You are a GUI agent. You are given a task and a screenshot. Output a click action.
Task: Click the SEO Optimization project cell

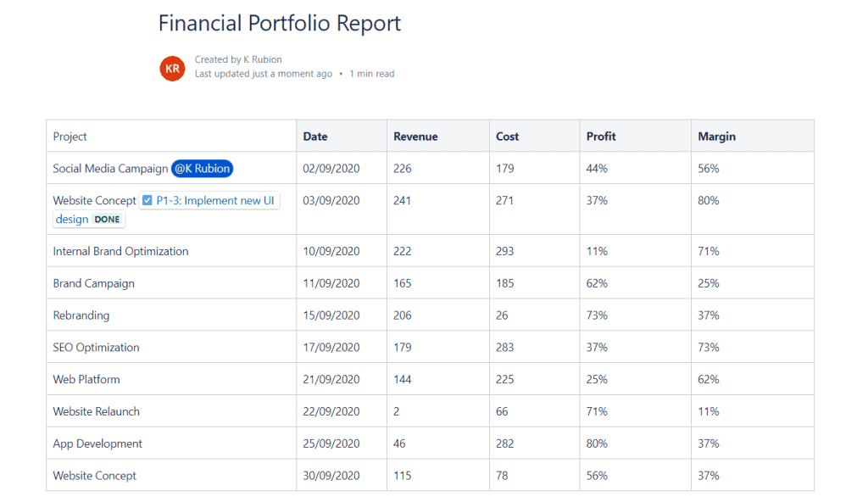[96, 348]
